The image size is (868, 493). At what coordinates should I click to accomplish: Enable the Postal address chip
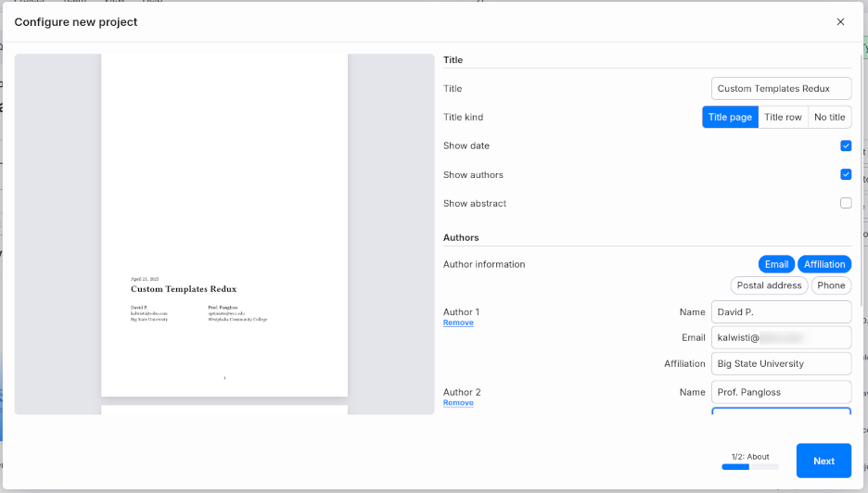tap(769, 285)
